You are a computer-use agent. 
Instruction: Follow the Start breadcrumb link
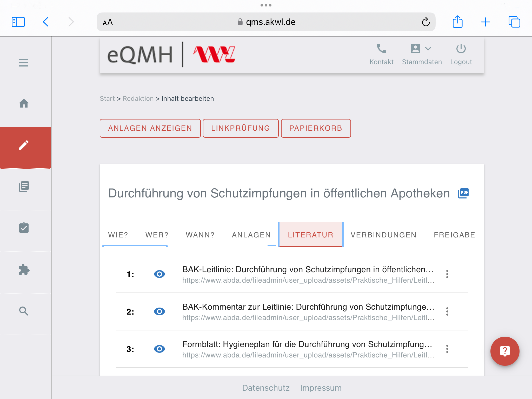click(x=107, y=99)
